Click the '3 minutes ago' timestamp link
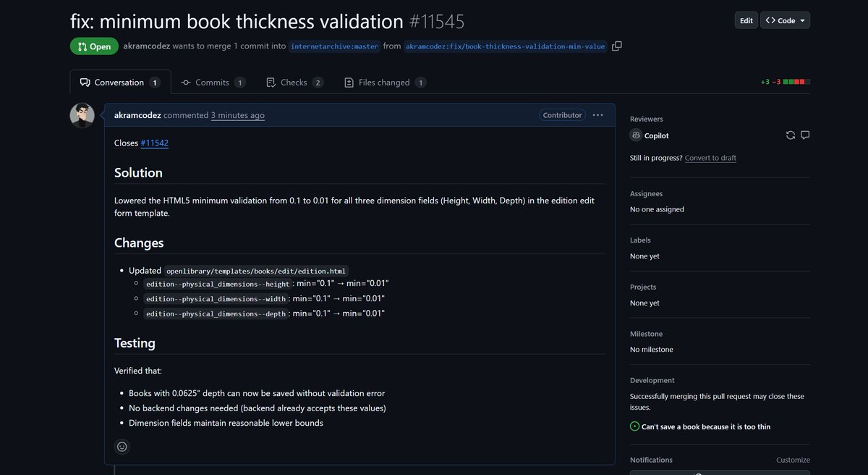The height and width of the screenshot is (475, 868). (x=237, y=115)
